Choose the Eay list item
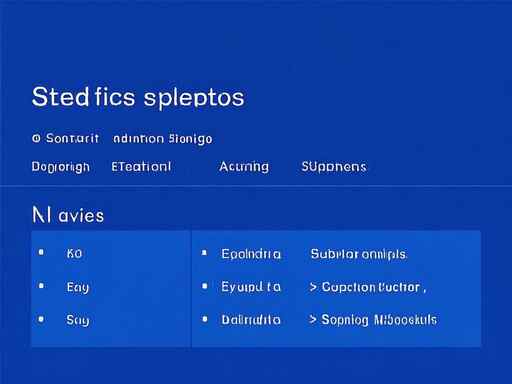This screenshot has height=384, width=512. tap(78, 287)
